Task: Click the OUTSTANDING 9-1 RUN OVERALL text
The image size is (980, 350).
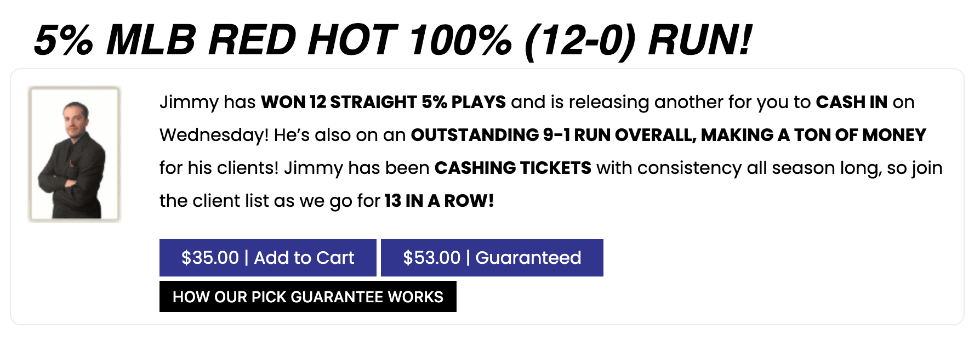Action: (x=554, y=135)
